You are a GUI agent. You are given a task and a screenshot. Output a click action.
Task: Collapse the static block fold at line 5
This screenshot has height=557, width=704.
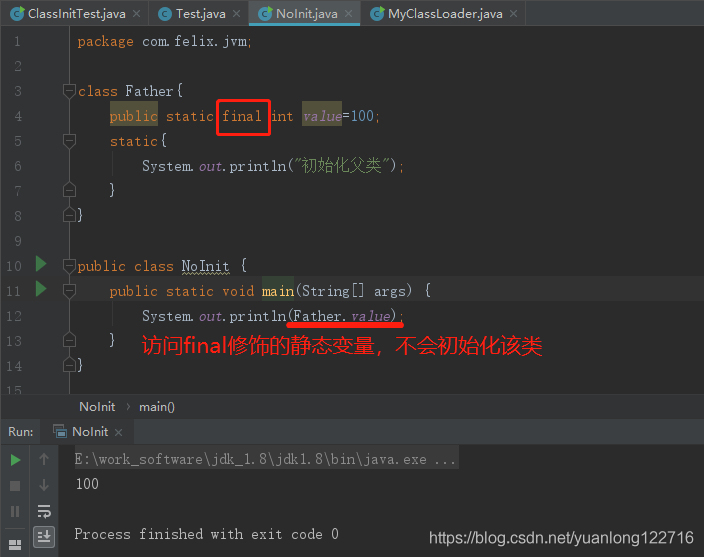pos(69,141)
